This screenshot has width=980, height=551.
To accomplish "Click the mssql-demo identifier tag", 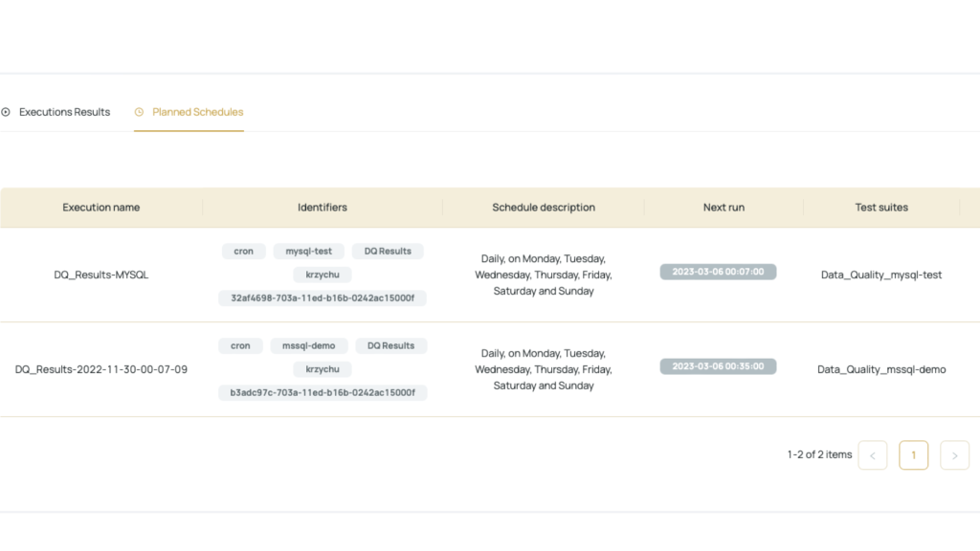I will 309,345.
